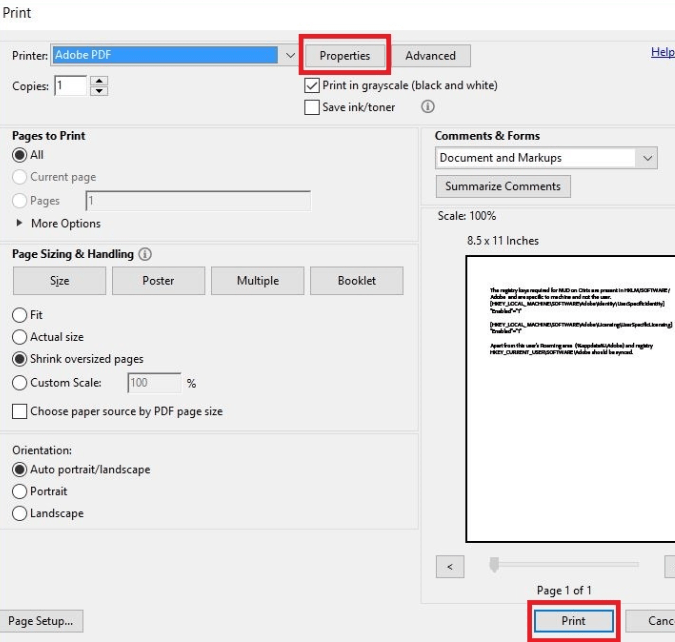Open the Help link

point(661,53)
